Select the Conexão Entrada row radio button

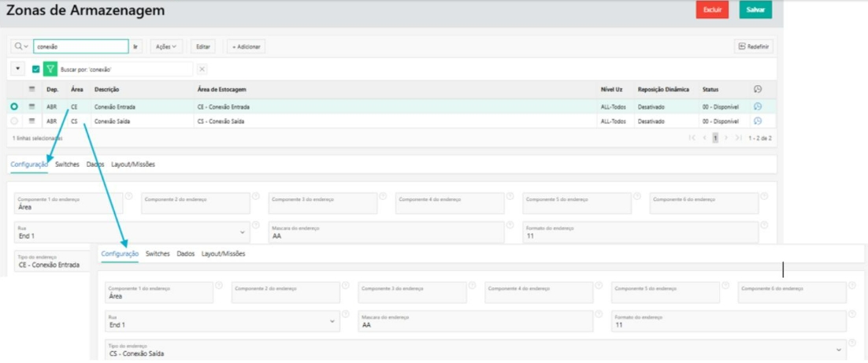[x=14, y=106]
